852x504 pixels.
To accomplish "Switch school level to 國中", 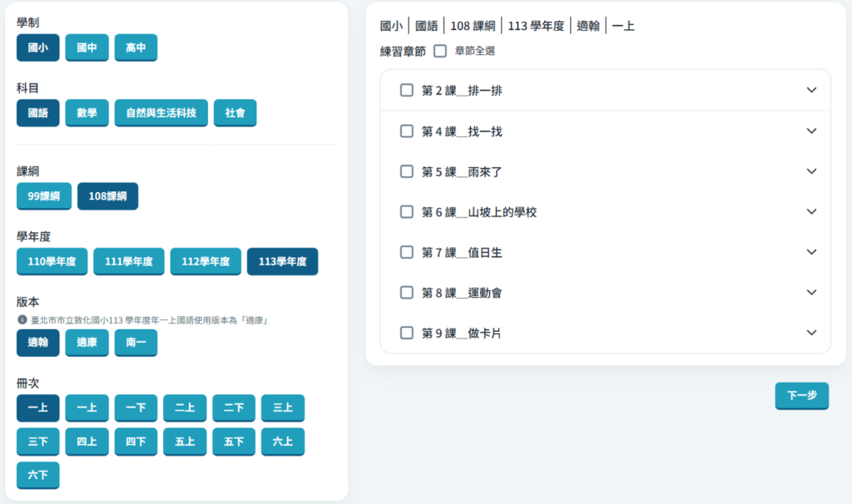I will click(x=87, y=47).
